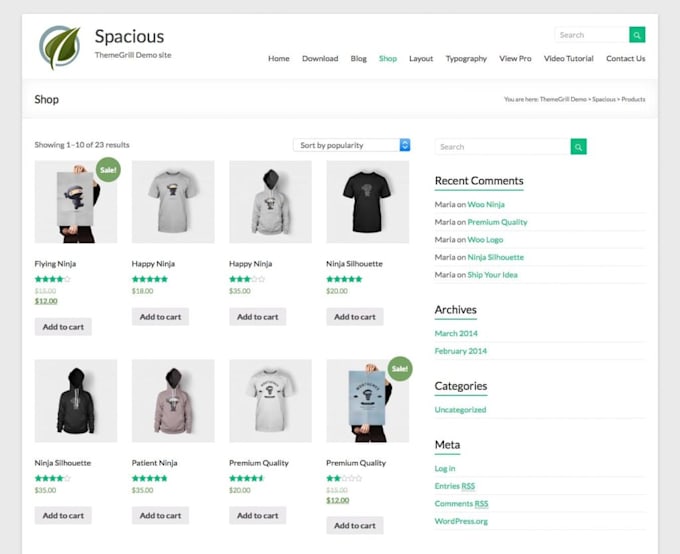Open the Sort by popularity dropdown
Screen dimensions: 680x554
tap(352, 145)
